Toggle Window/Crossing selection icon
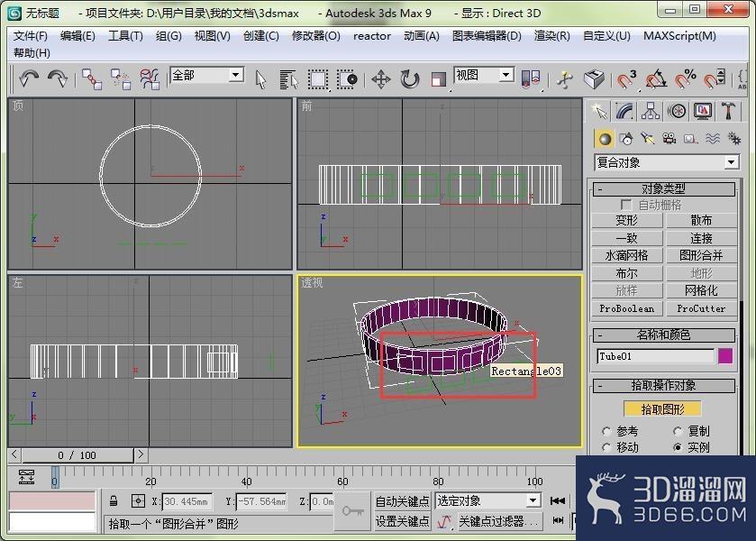This screenshot has width=756, height=541. tap(347, 79)
